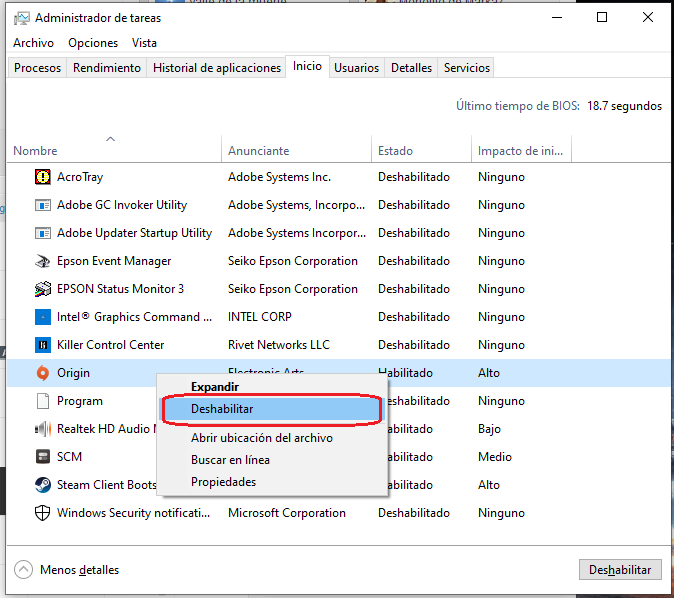The height and width of the screenshot is (598, 674).
Task: Click the Adobe Updater Startup Utility icon
Action: (43, 233)
